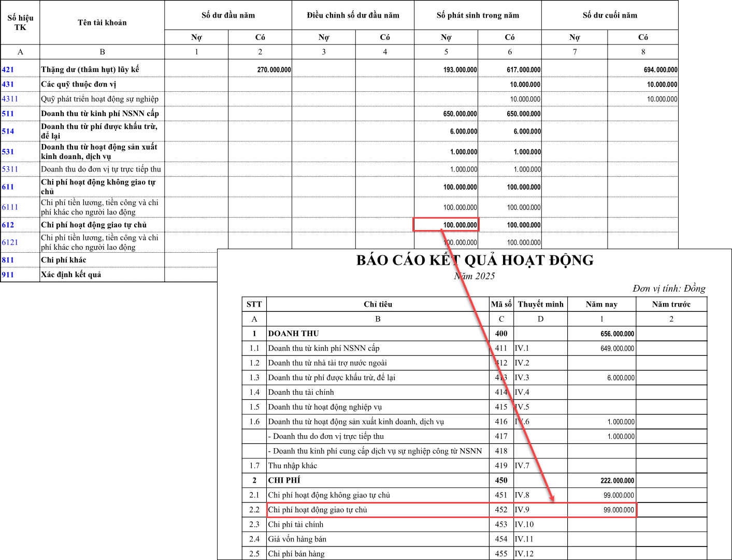Open account 511 link
Screen dimensions: 732x560
tap(8, 113)
